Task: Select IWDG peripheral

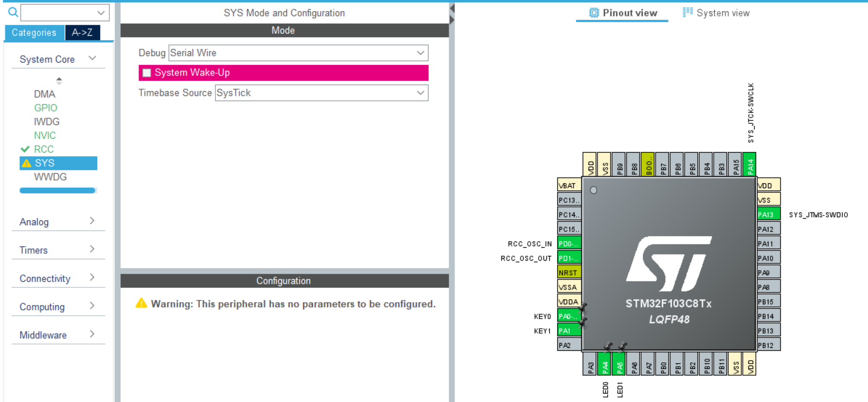Action: 46,121
